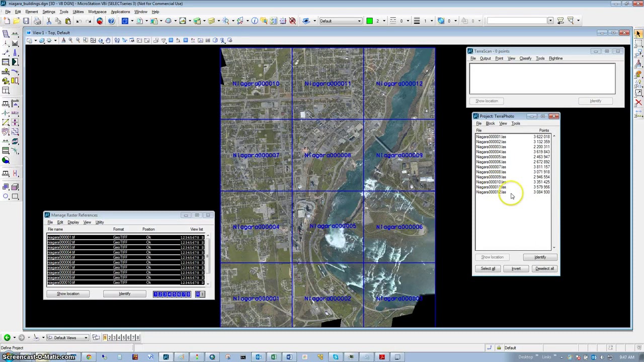Screen dimensions: 644x362
Task: Click the Models icon with blue square
Action: pyautogui.click(x=125, y=21)
